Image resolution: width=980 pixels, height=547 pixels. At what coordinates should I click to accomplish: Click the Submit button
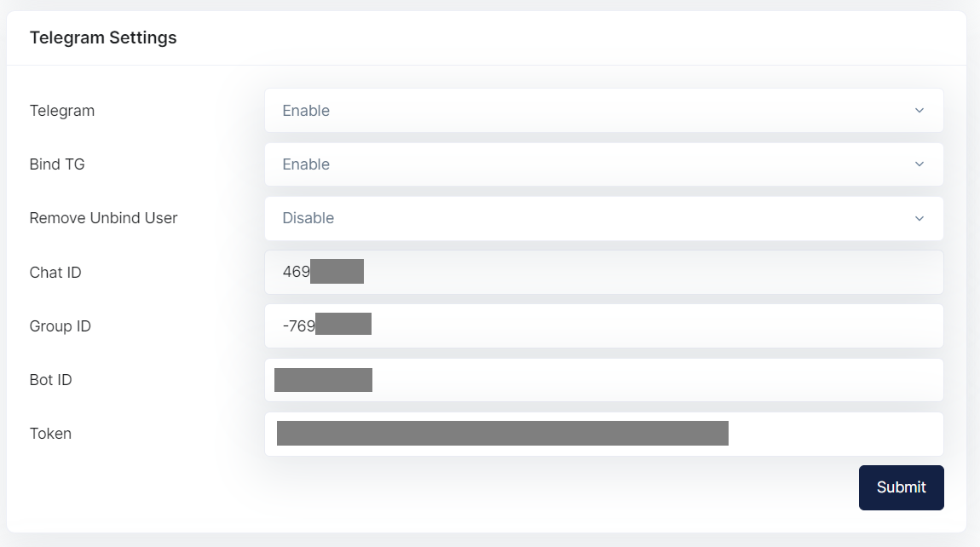901,487
